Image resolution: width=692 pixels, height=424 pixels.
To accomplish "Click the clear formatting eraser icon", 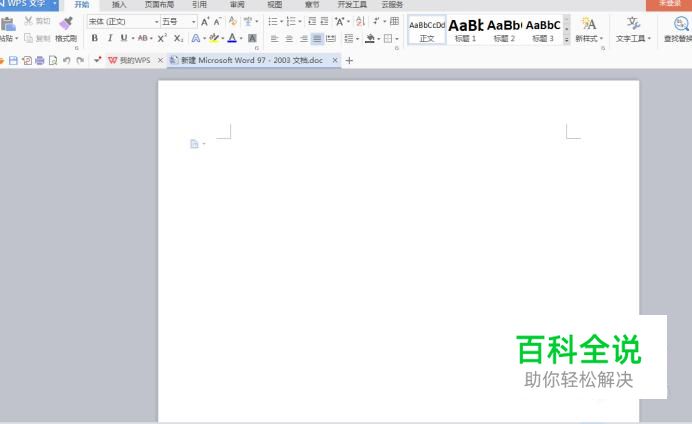I will (x=233, y=22).
